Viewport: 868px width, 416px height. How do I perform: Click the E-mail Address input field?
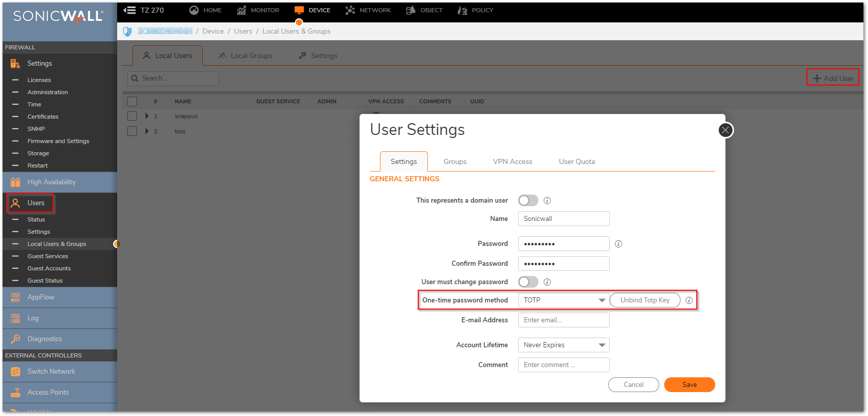[563, 320]
